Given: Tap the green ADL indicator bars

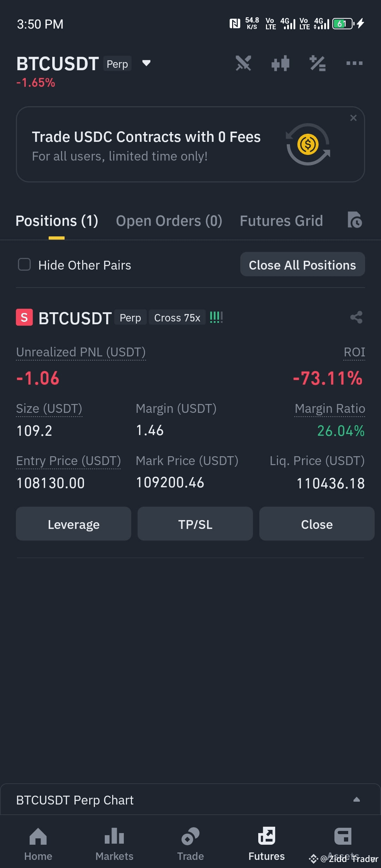Looking at the screenshot, I should click(216, 317).
